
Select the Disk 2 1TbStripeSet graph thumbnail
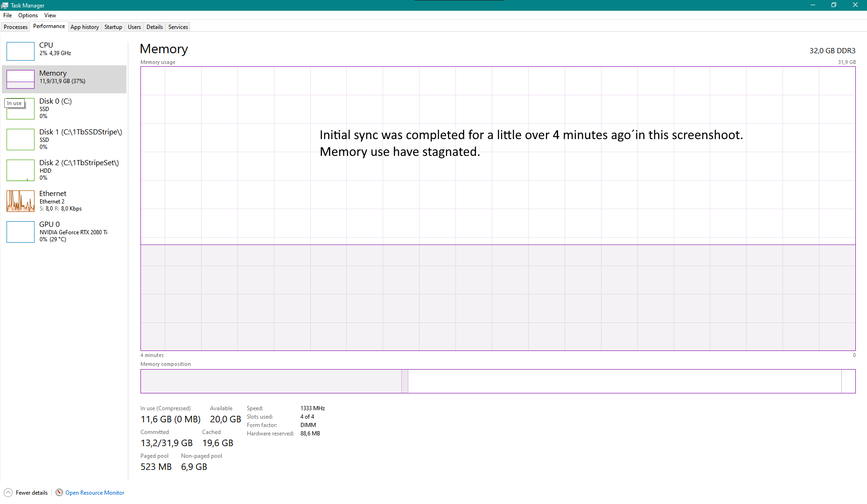21,170
